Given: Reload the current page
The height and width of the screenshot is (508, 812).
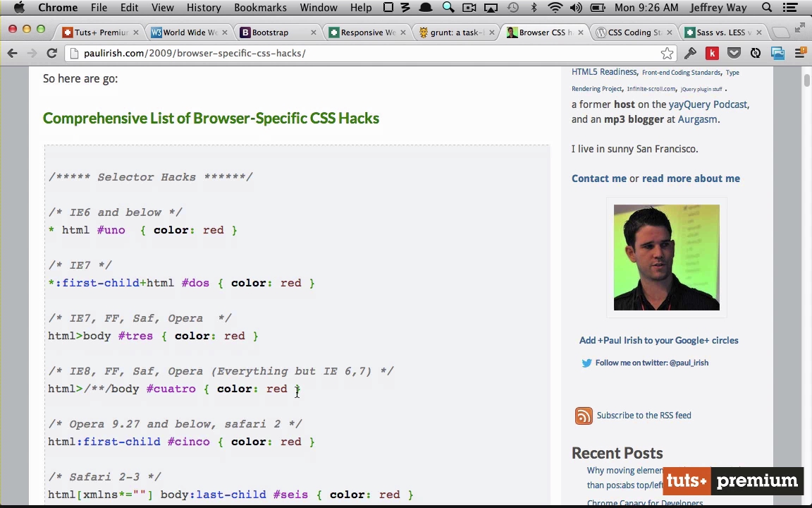Looking at the screenshot, I should (51, 53).
